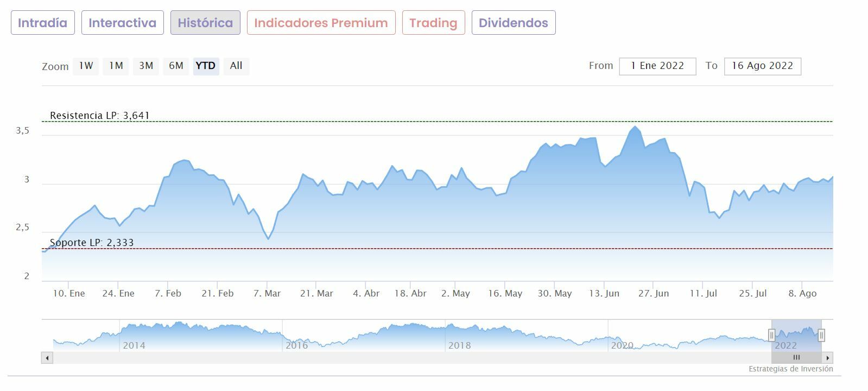Open the Estrategias de Inversión credit link

point(790,369)
